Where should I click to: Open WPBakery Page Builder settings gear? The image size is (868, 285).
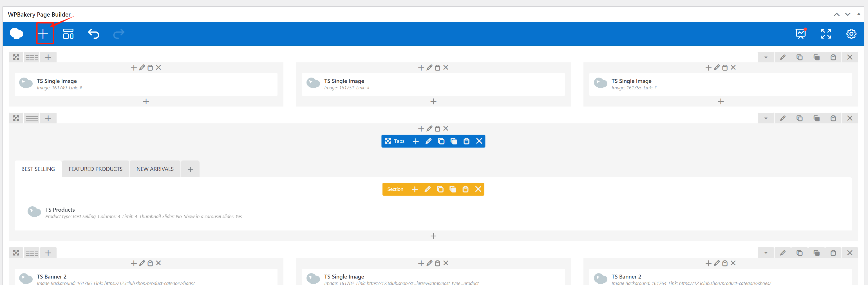(851, 34)
